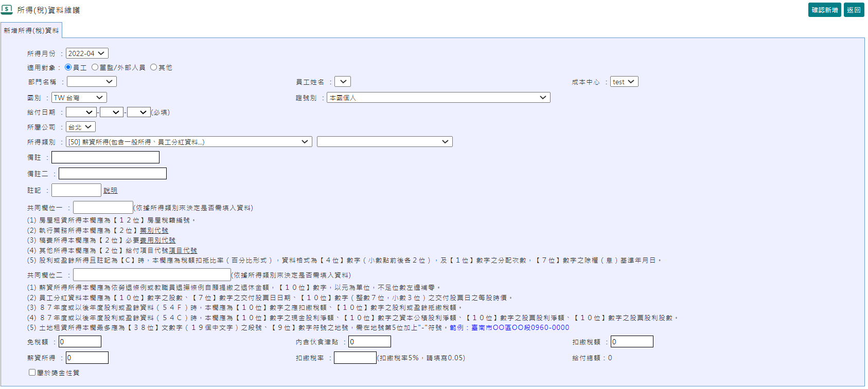Enable the 屬於獎金性質 checkbox
The height and width of the screenshot is (389, 868).
(x=32, y=373)
